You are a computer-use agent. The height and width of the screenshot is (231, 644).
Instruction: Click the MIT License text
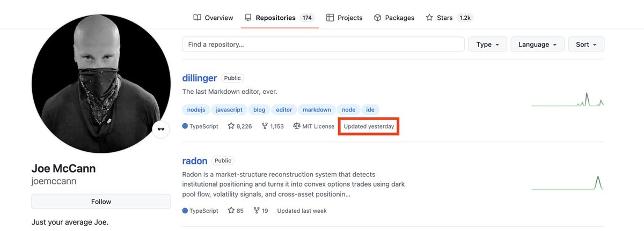319,126
